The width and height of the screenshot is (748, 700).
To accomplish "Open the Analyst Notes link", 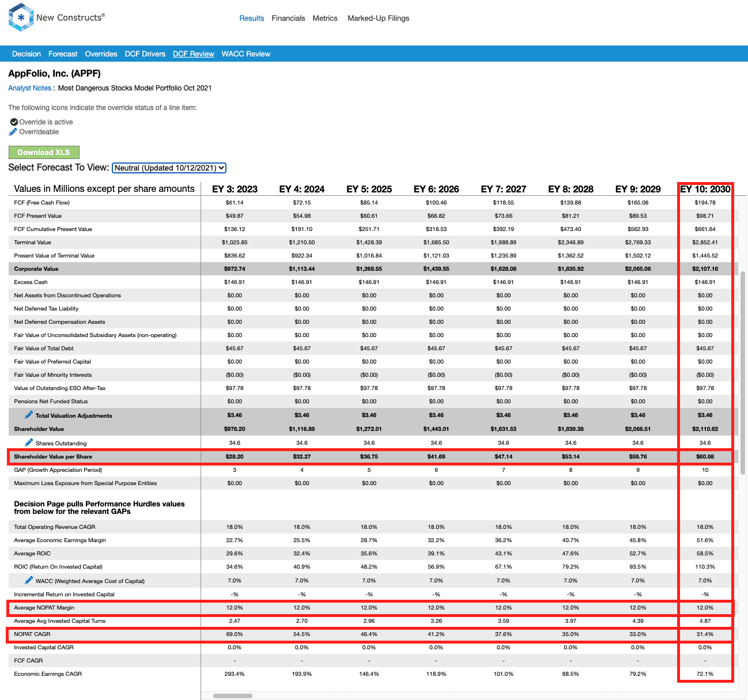I will [29, 88].
